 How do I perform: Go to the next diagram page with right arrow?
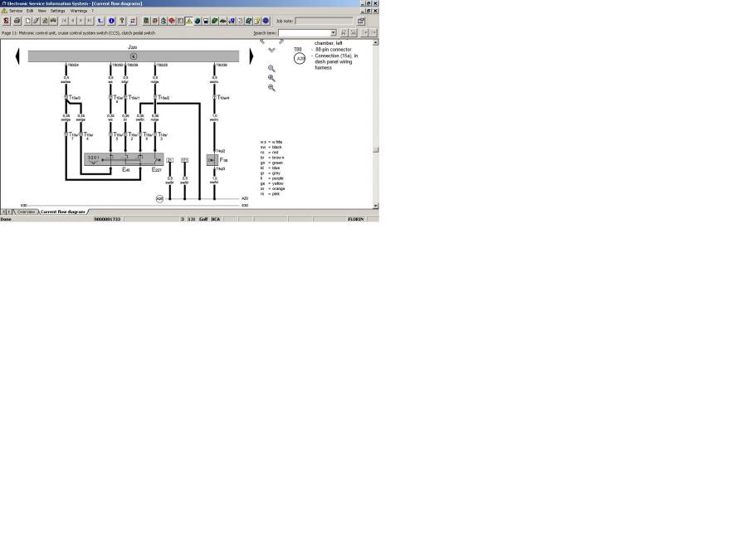click(x=251, y=56)
